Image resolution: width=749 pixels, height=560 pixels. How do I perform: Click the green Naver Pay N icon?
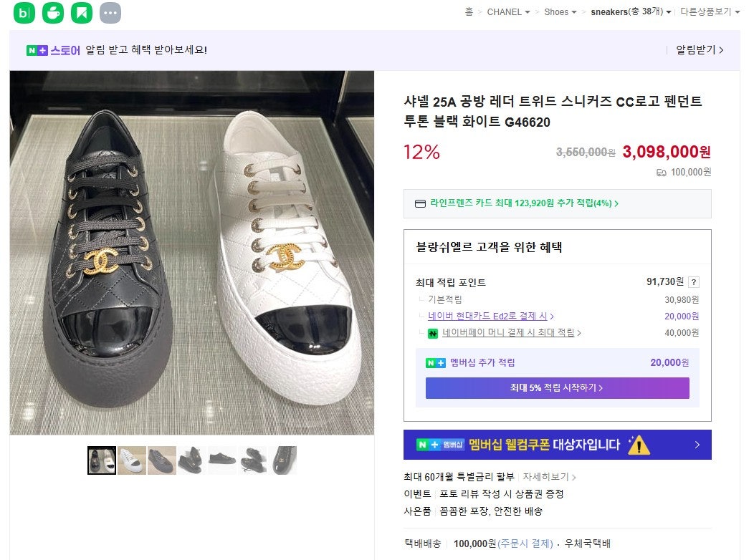click(x=432, y=333)
